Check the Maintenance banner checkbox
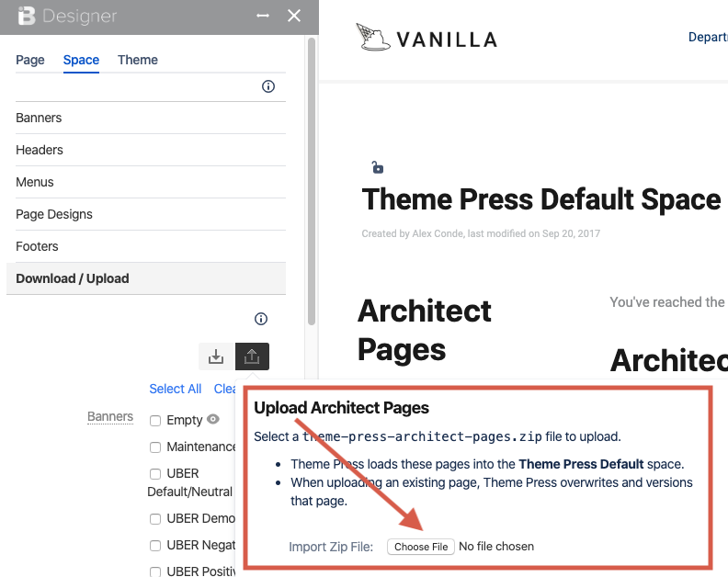 pos(155,447)
